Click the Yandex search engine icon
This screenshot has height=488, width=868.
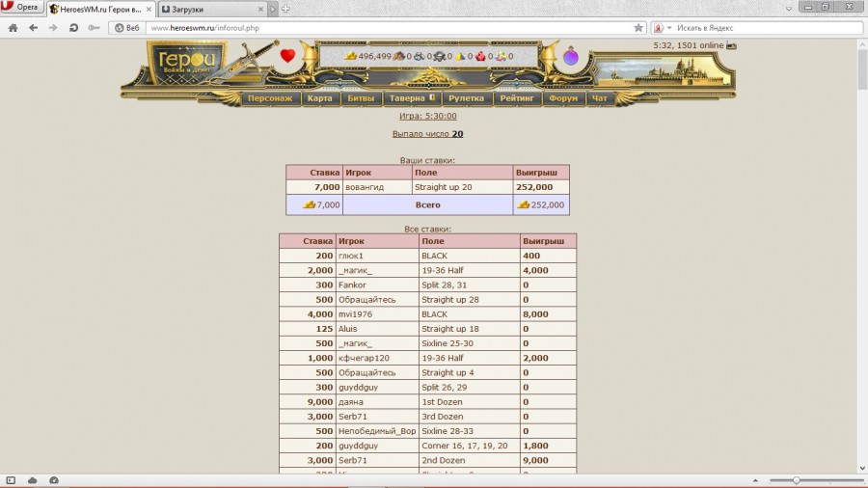click(x=658, y=28)
